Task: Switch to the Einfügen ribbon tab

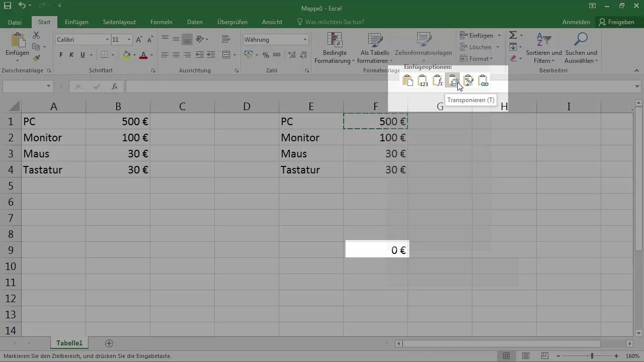Action: (76, 22)
